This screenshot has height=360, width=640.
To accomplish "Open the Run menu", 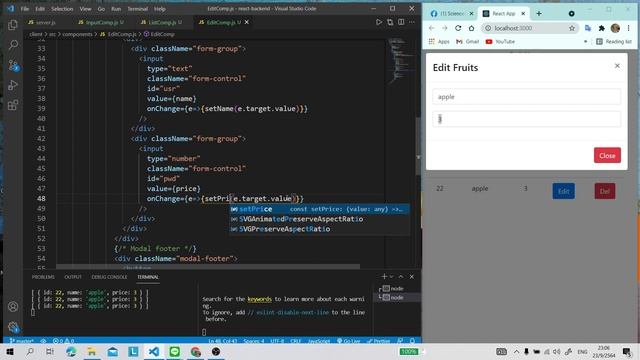I will pos(116,9).
